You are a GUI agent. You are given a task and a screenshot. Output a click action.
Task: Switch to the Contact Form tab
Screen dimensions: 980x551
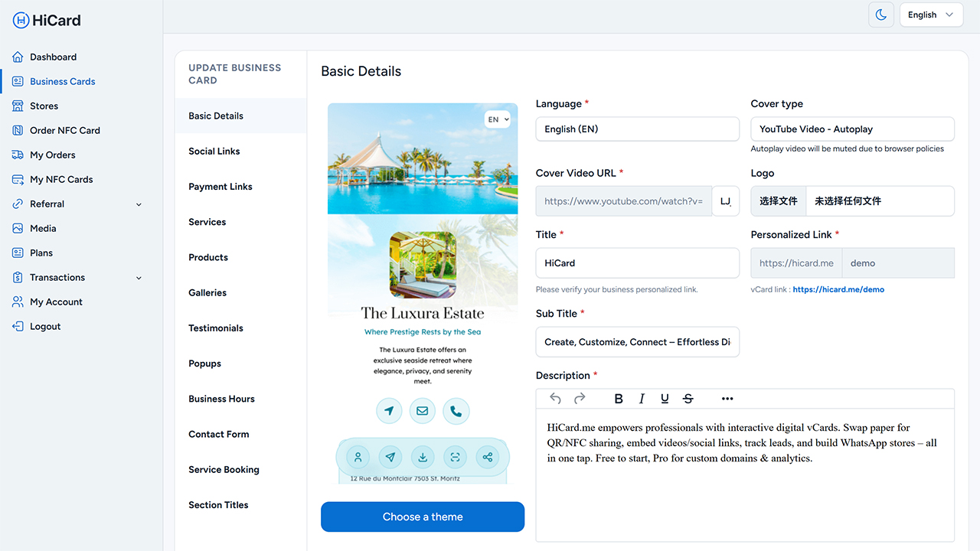click(240, 434)
